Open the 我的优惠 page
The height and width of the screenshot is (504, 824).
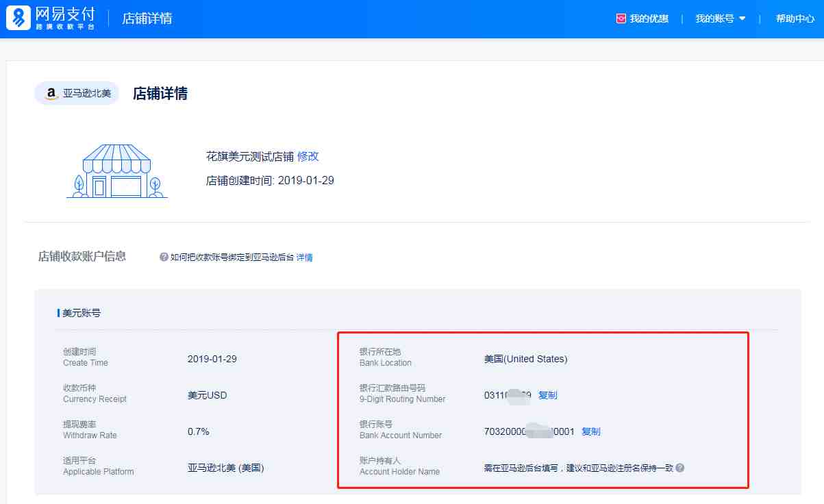pos(649,19)
